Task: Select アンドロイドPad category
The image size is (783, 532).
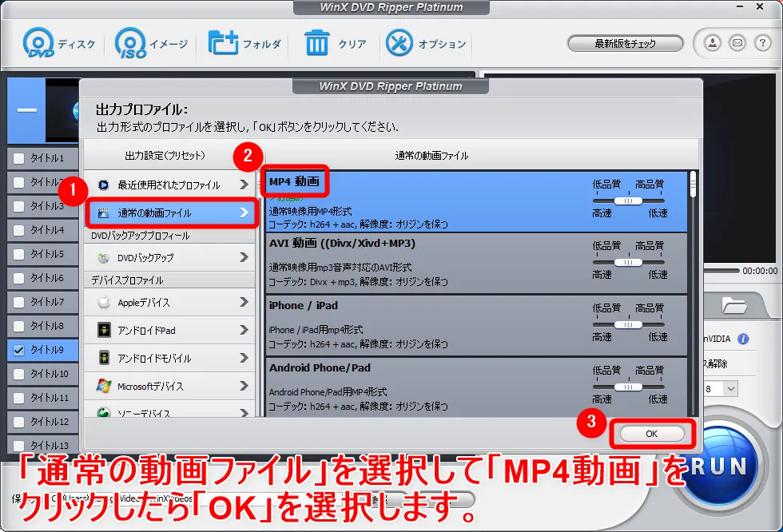Action: (x=169, y=331)
